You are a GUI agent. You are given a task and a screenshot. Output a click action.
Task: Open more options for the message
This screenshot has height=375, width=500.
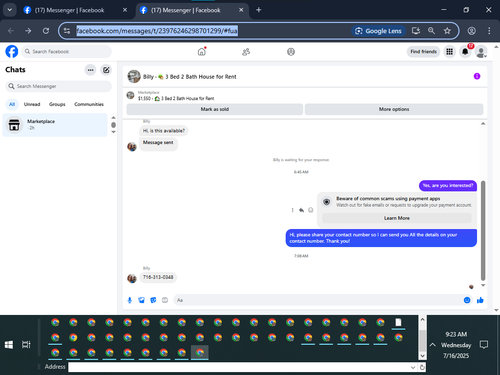click(x=292, y=210)
